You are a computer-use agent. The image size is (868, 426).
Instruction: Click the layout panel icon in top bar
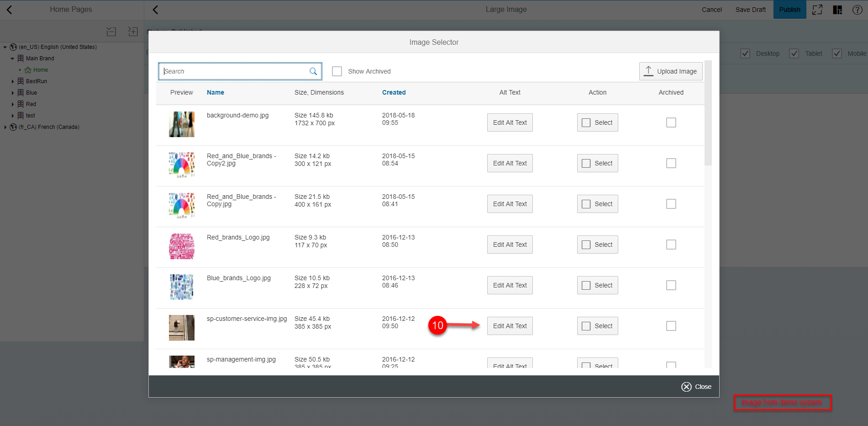pyautogui.click(x=837, y=10)
